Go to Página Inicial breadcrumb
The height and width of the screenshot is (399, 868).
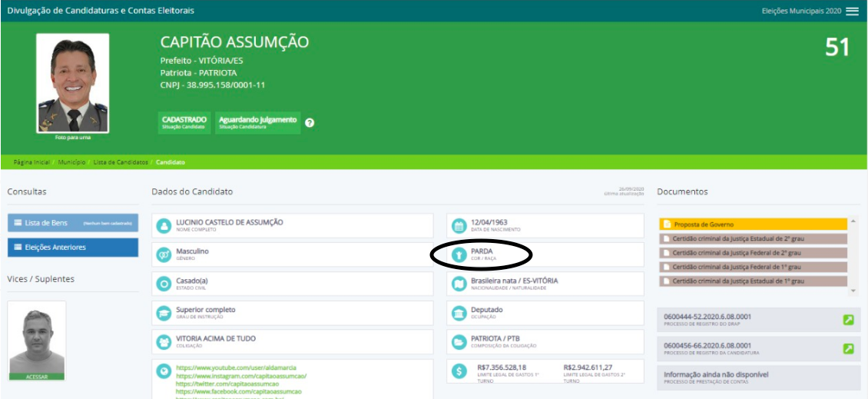click(x=31, y=162)
